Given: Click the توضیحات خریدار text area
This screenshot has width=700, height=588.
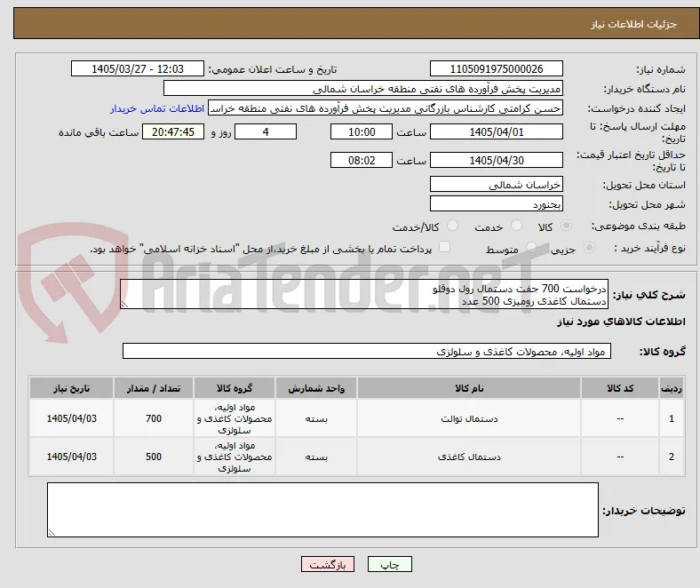Looking at the screenshot, I should 322,510.
